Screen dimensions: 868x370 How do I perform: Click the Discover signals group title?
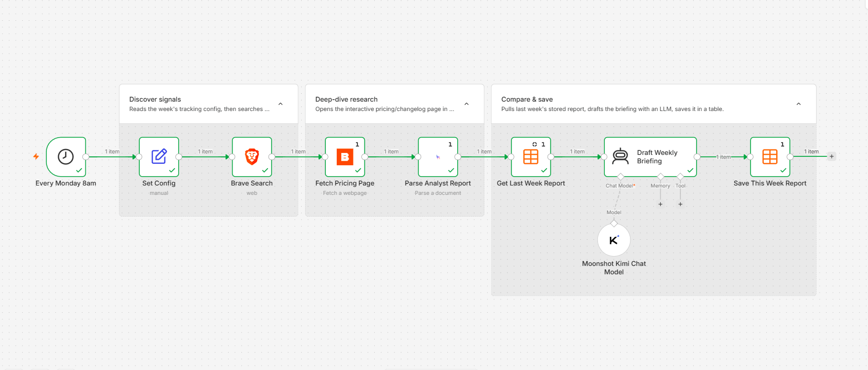click(x=155, y=99)
